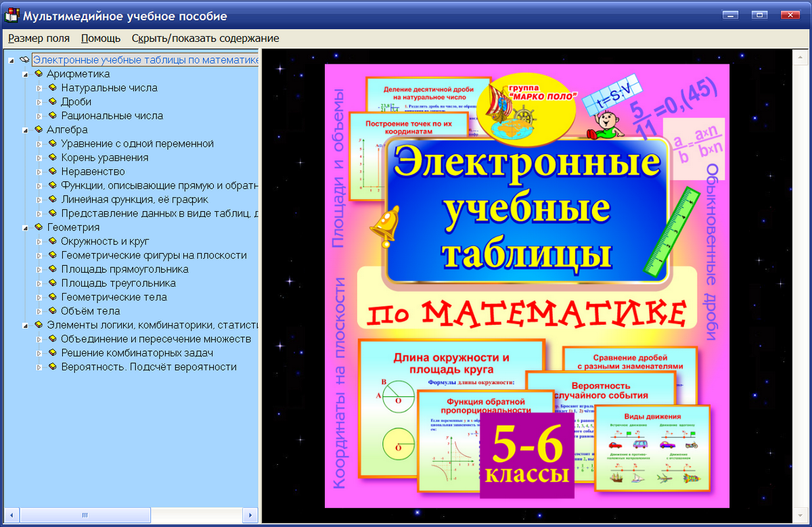The height and width of the screenshot is (527, 812).
Task: Click the book icon beside Алгебра
Action: coord(39,129)
